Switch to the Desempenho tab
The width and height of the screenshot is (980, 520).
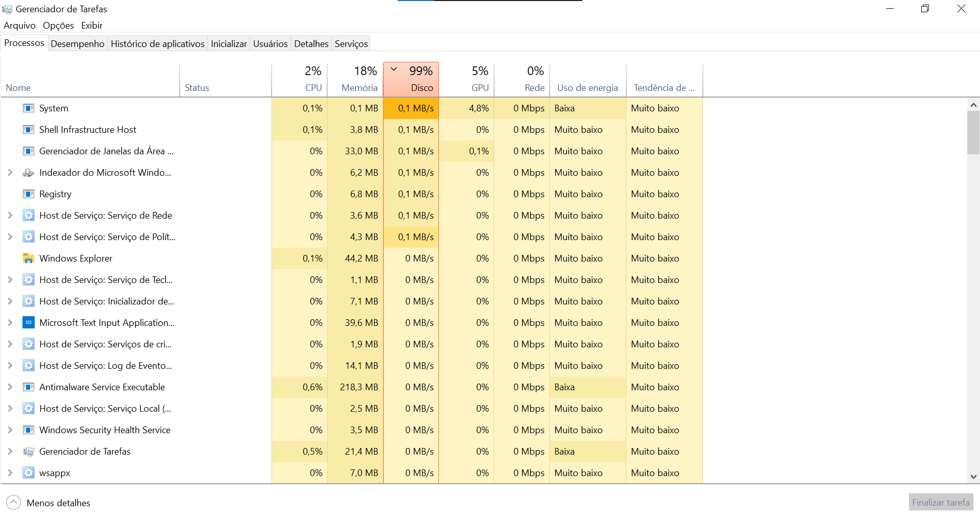(78, 44)
